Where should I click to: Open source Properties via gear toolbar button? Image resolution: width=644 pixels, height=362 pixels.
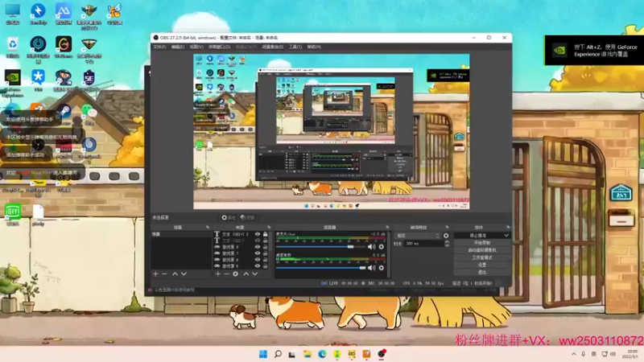click(229, 217)
